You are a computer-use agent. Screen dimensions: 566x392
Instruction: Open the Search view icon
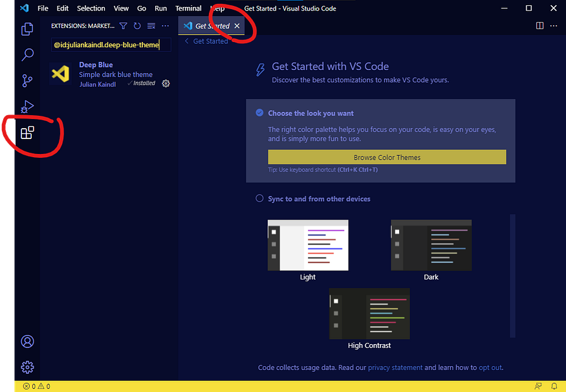[x=27, y=55]
